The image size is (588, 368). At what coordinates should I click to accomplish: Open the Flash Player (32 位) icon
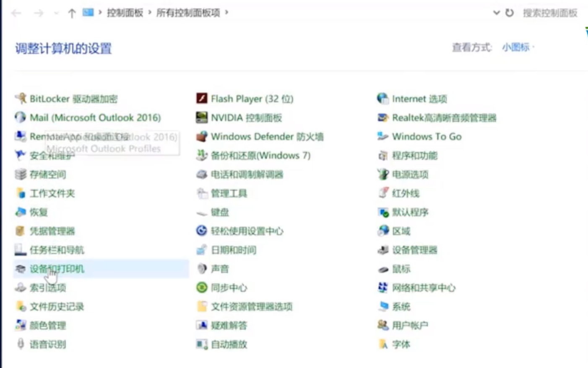(x=202, y=99)
